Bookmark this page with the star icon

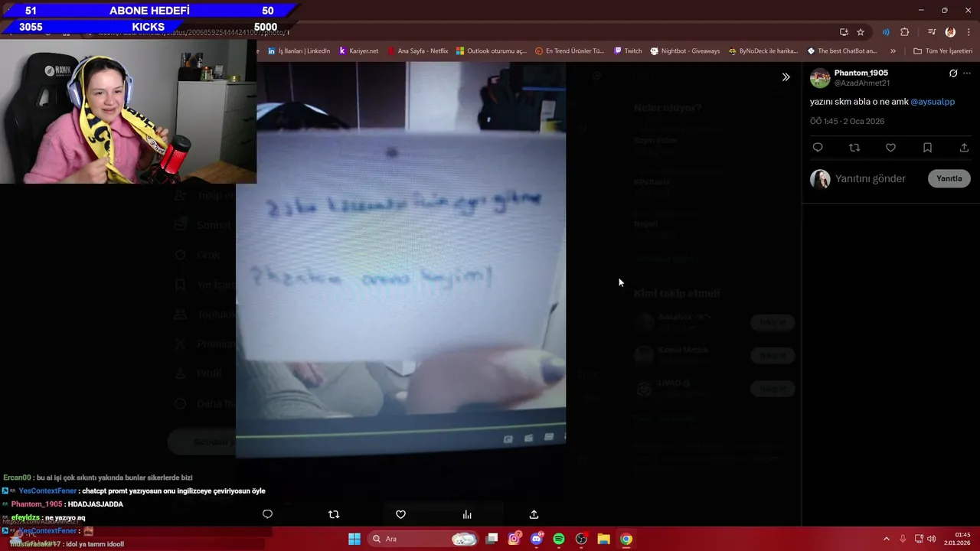point(861,32)
